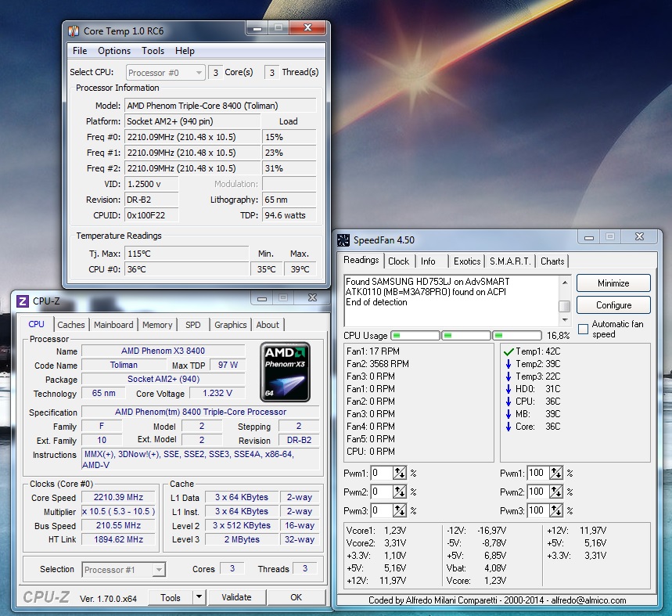
Task: Click the CPU-Z Validate button
Action: (236, 597)
